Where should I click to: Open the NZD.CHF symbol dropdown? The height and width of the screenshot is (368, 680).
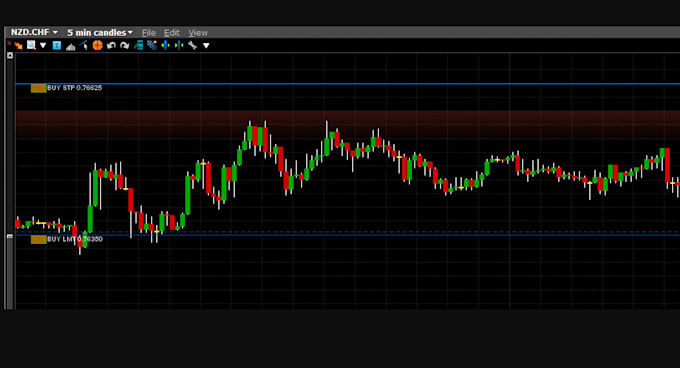(34, 33)
